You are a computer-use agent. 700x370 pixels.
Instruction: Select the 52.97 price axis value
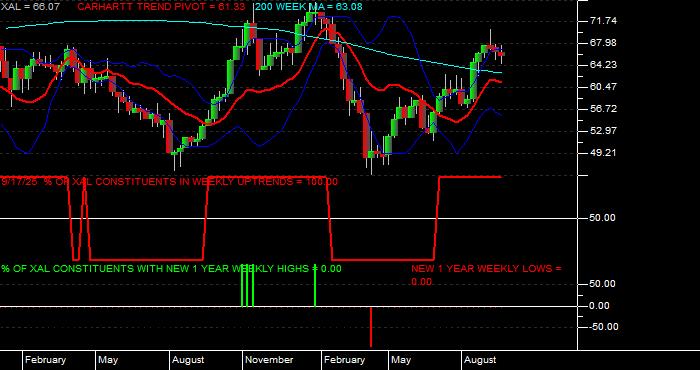click(x=603, y=130)
